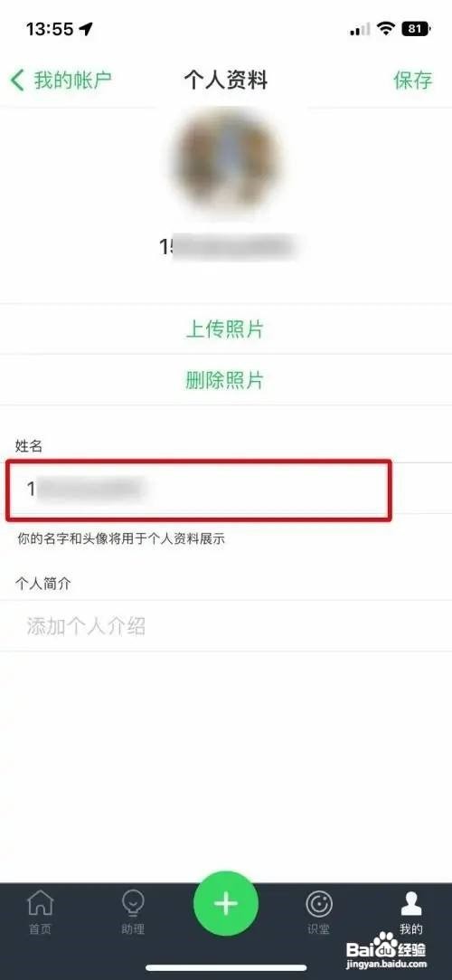The height and width of the screenshot is (980, 452).
Task: Tap the cellular signal bars
Action: pos(360,29)
